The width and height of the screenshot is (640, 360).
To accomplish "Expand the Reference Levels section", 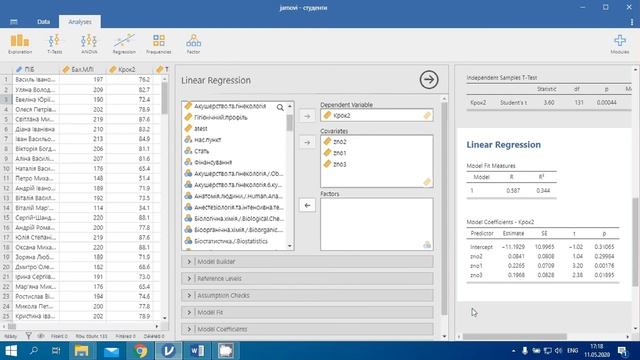I will point(307,278).
